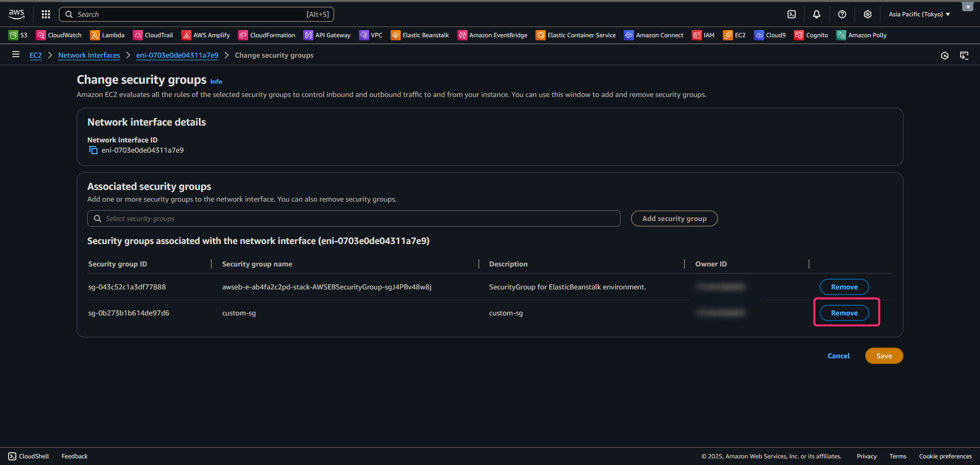Click the Add security group button
Screen dimensions: 980x465
click(x=674, y=218)
